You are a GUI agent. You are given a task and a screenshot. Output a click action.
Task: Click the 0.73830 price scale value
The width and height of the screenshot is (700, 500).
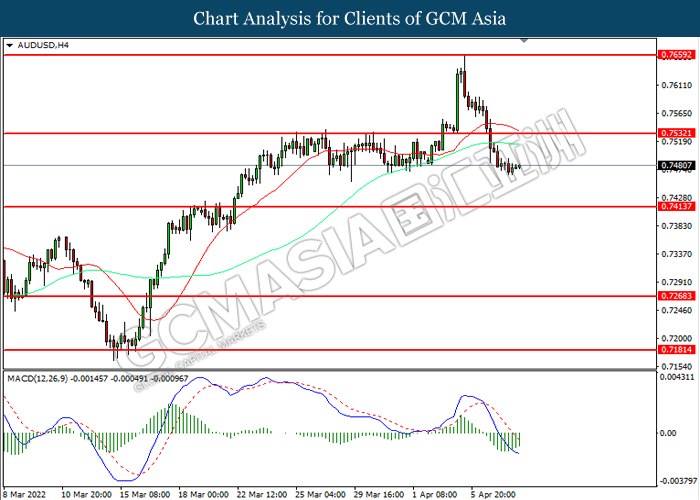click(x=676, y=226)
